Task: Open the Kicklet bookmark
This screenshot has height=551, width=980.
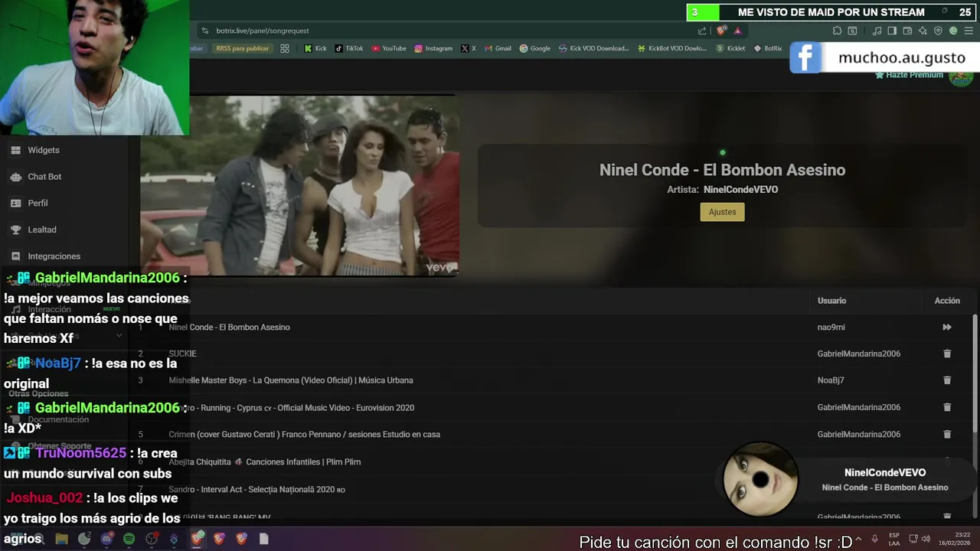Action: click(730, 48)
